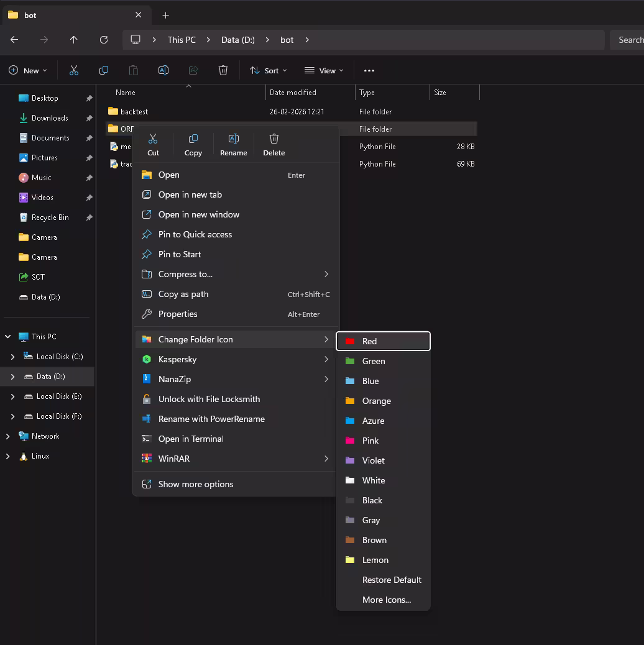644x645 pixels.
Task: Open the Sort dropdown
Action: [x=269, y=70]
